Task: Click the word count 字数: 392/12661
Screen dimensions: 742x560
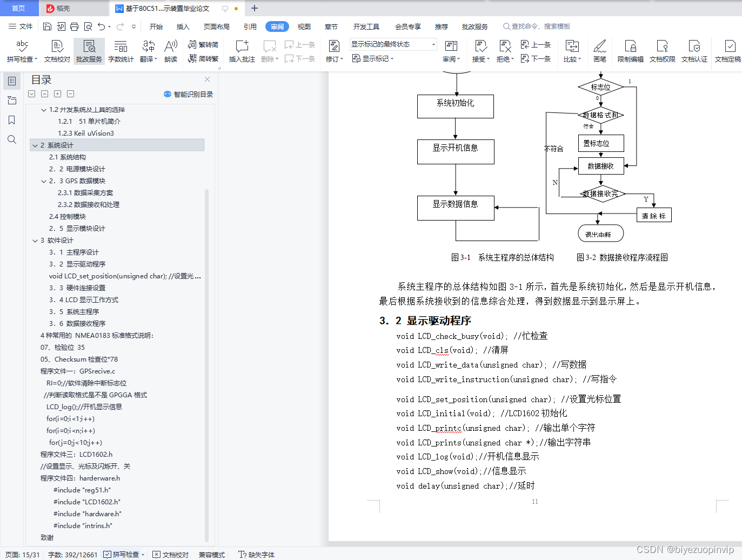Action: pyautogui.click(x=73, y=555)
